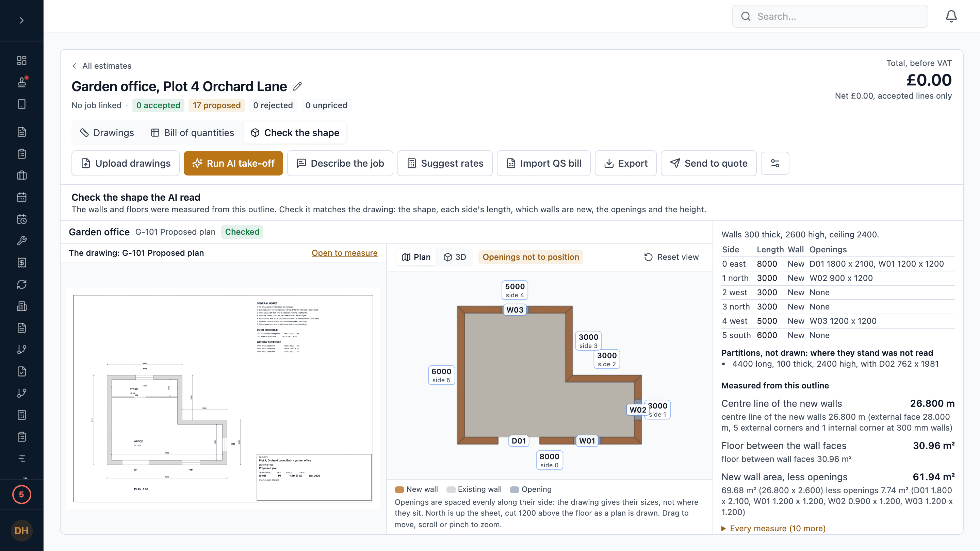
Task: Click the circular refresh arrows sidebar icon
Action: 22,284
